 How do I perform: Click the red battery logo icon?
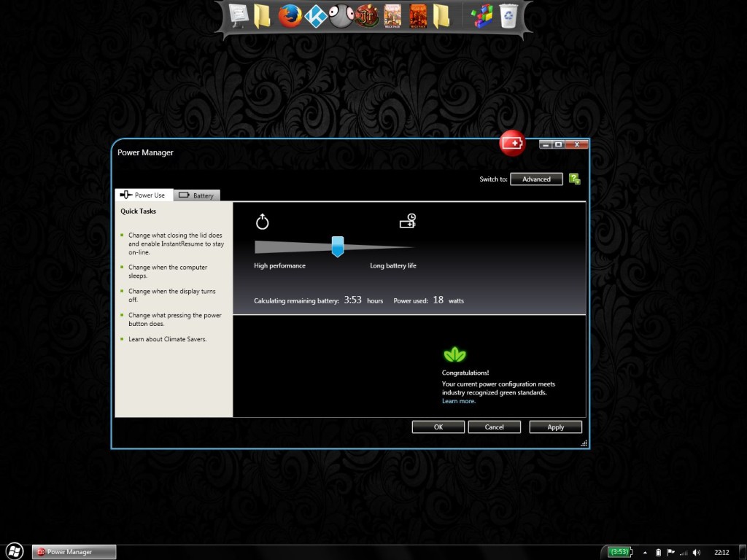pyautogui.click(x=512, y=144)
